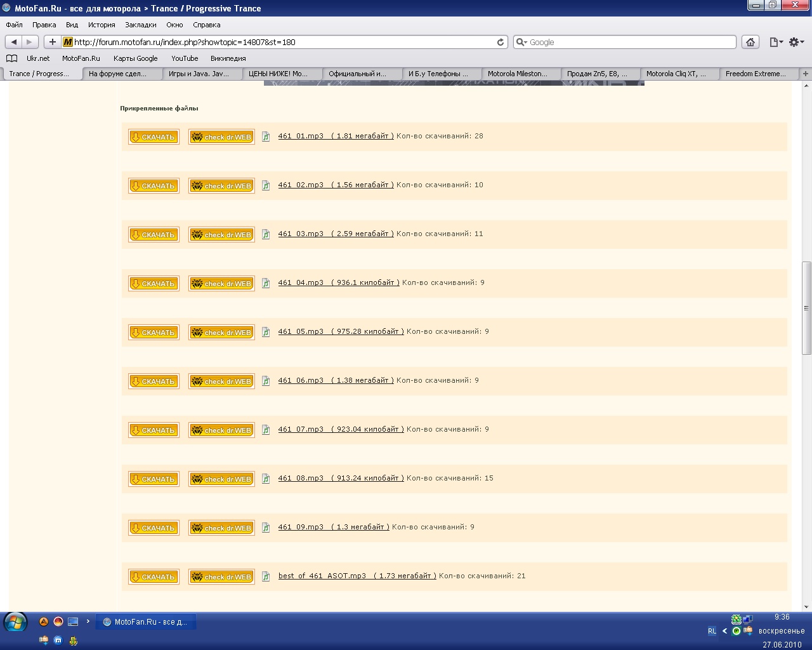The height and width of the screenshot is (650, 812).
Task: Check 461_01.mp3 with dr.WEB
Action: point(221,137)
